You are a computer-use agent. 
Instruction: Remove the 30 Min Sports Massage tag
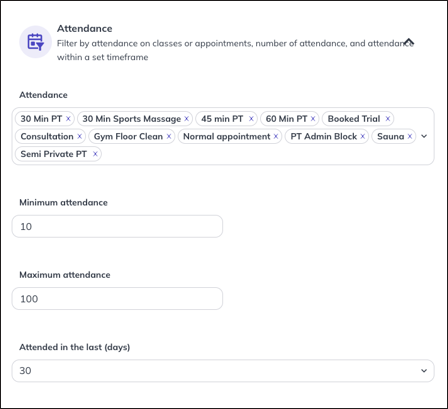pos(187,119)
